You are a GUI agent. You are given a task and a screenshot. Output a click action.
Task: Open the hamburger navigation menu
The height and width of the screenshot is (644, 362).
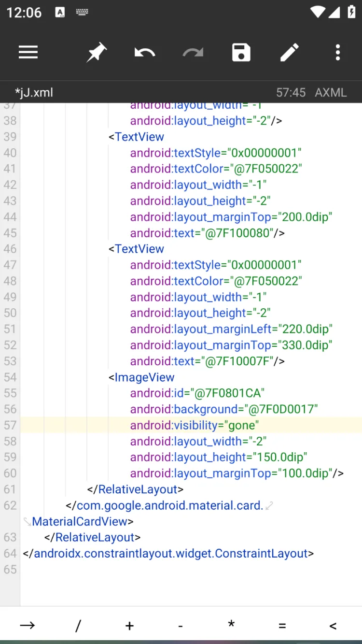click(x=28, y=52)
